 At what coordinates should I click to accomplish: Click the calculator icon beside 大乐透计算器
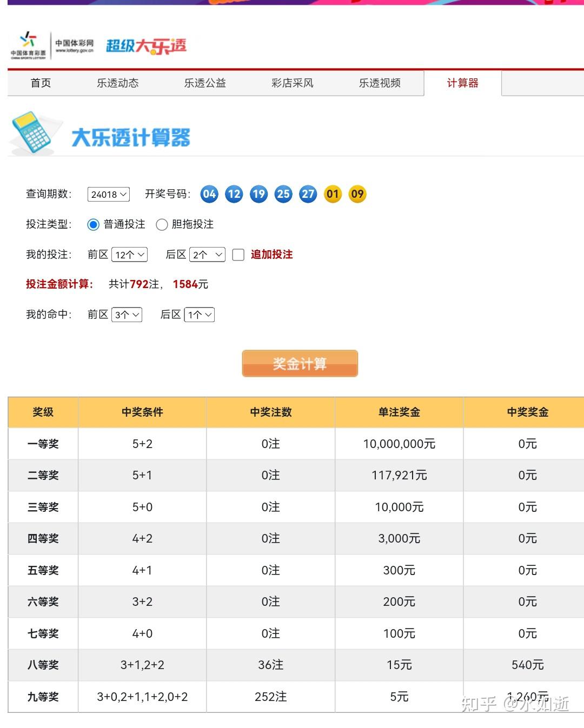click(x=32, y=132)
